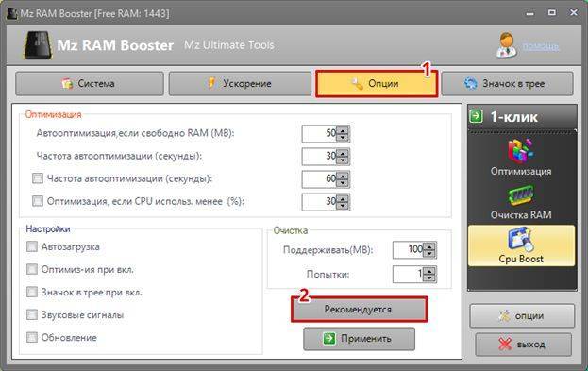588x371 pixels.
Task: Increase Поддерживать(MB) value
Action: click(x=429, y=246)
